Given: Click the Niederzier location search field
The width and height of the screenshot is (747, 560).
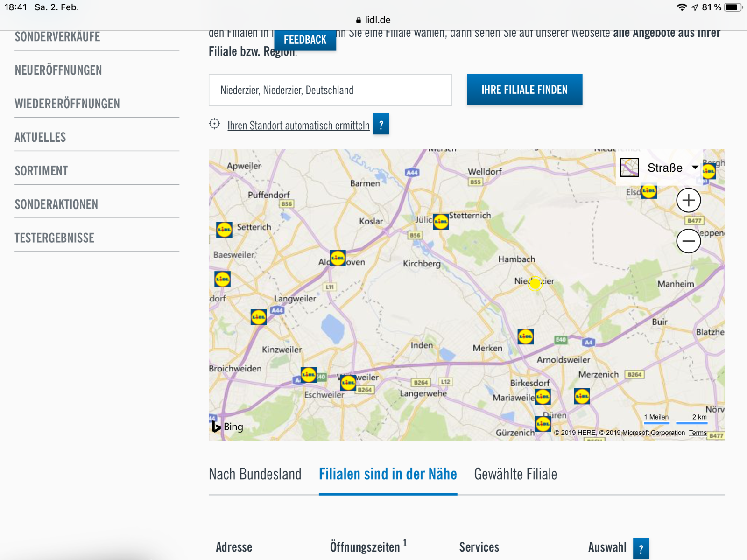Looking at the screenshot, I should pyautogui.click(x=330, y=90).
